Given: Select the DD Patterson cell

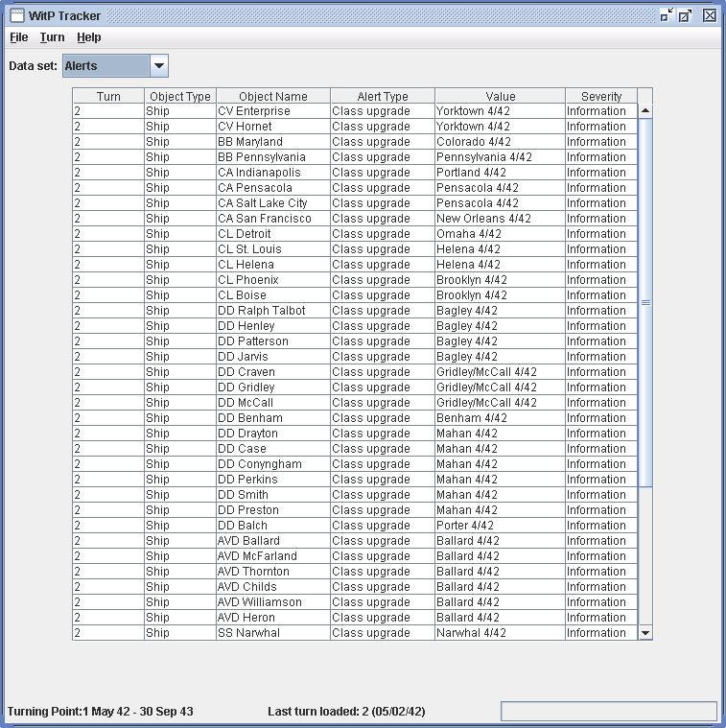Looking at the screenshot, I should click(x=273, y=341).
